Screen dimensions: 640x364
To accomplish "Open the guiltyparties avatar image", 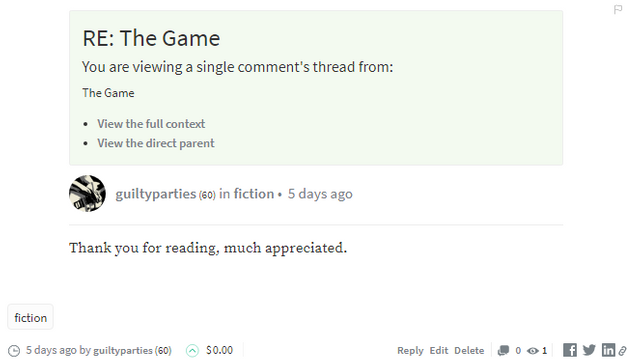I will [x=87, y=193].
